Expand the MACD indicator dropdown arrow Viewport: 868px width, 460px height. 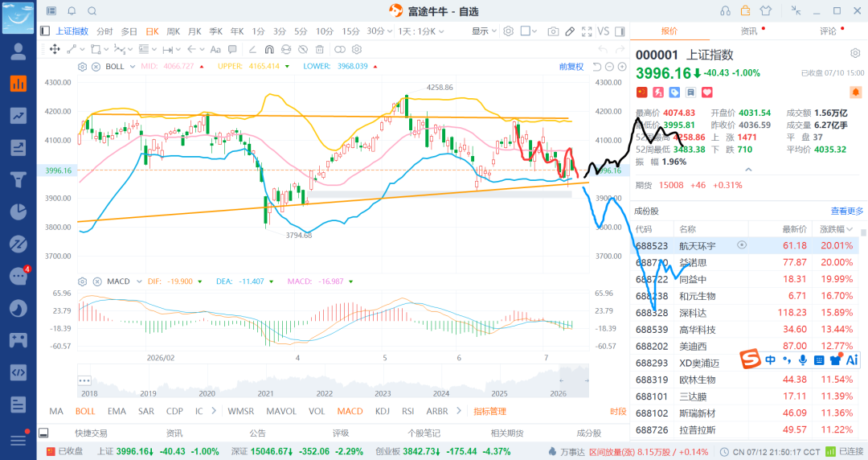138,281
